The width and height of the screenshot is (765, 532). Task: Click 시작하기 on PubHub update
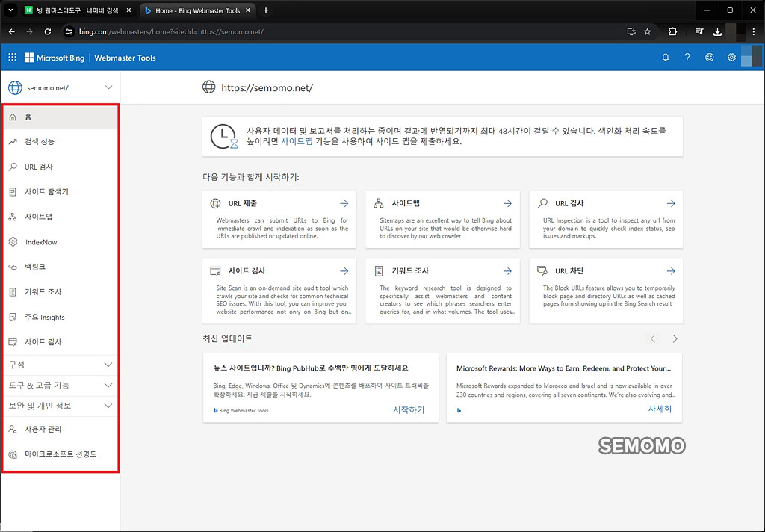409,410
